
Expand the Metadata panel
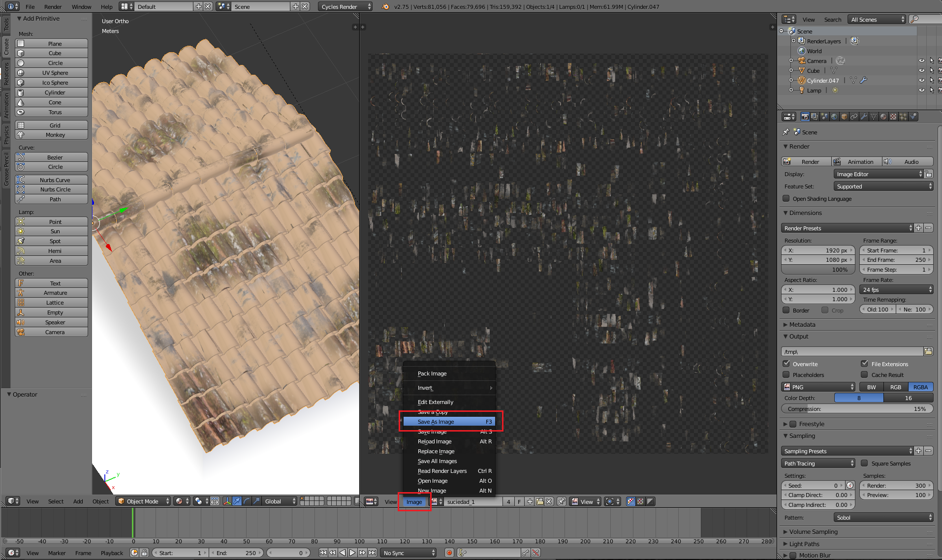[x=802, y=325]
